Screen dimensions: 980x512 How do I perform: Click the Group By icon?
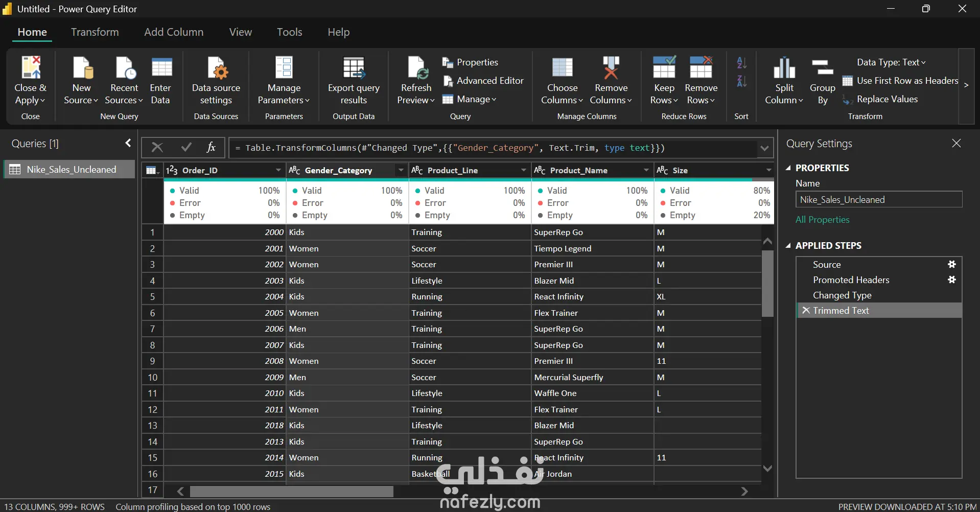[822, 67]
